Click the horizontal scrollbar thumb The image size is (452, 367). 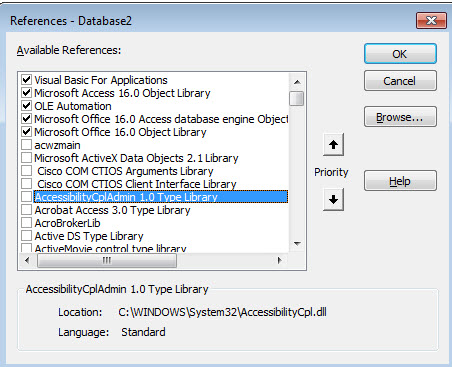point(107,260)
